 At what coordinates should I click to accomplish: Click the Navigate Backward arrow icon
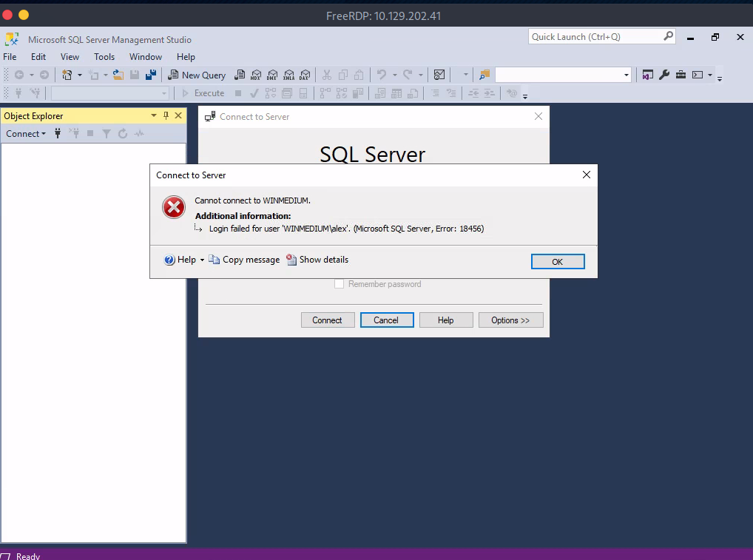tap(19, 75)
